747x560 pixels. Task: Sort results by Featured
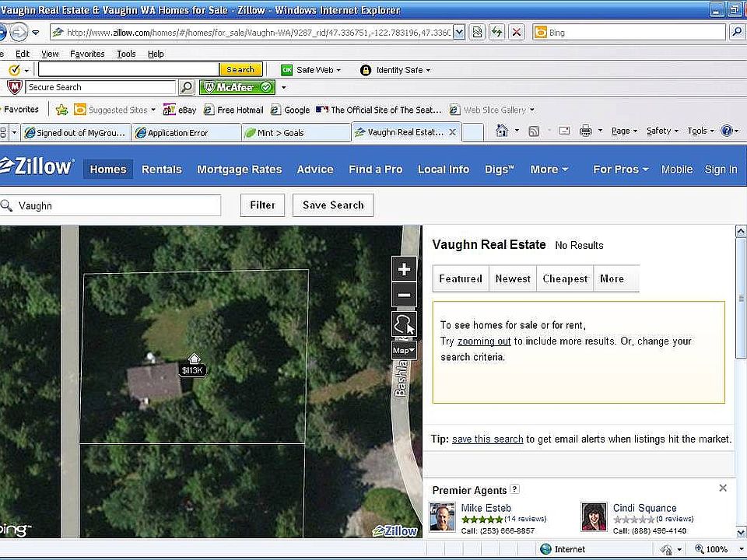[x=461, y=278]
